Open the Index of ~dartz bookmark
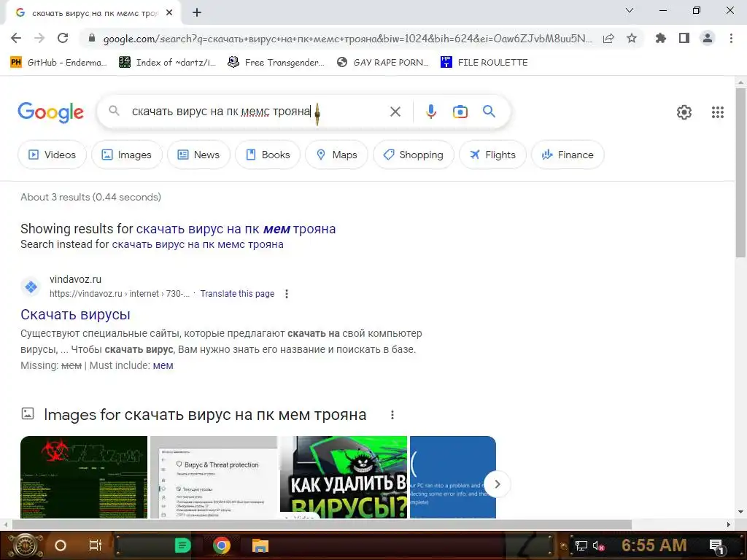This screenshot has height=560, width=747. pyautogui.click(x=167, y=63)
